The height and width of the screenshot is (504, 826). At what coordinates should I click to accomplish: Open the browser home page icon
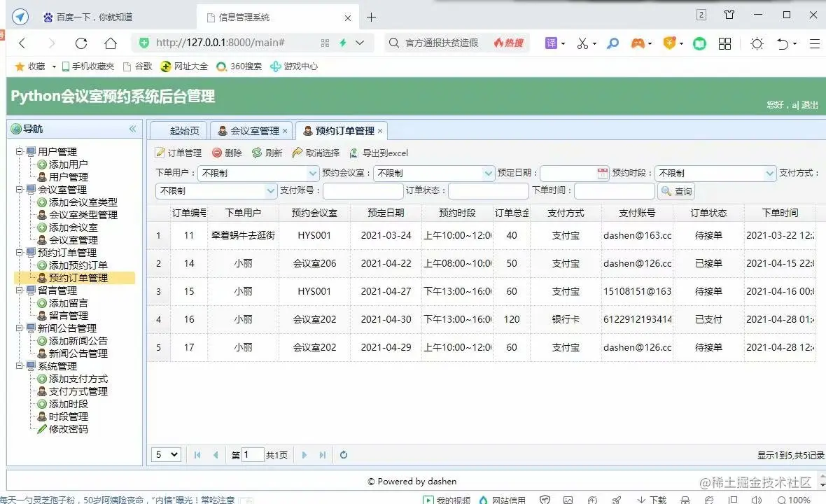coord(110,43)
